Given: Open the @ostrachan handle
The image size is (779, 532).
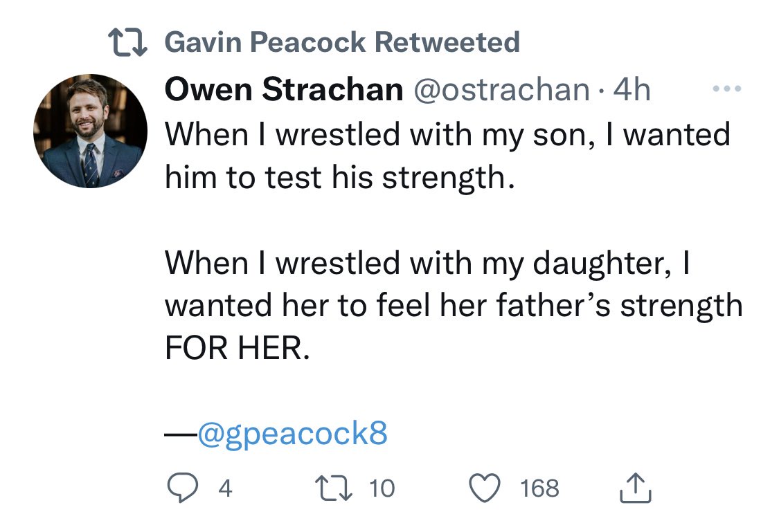Looking at the screenshot, I should [502, 90].
